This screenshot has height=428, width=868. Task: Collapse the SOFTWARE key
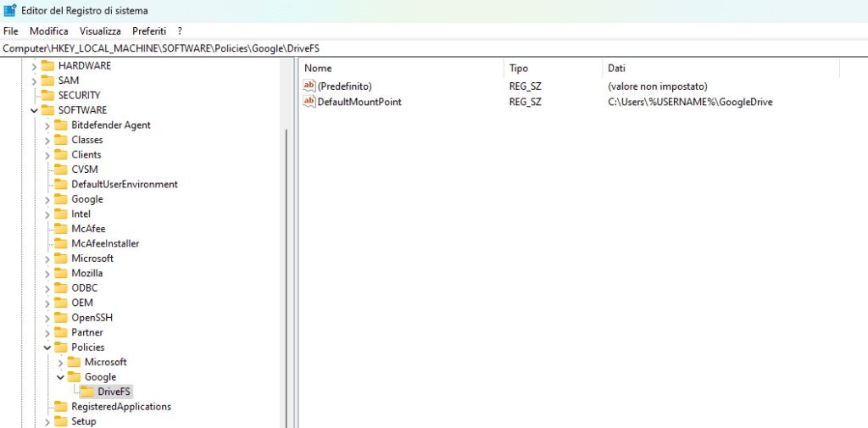point(34,110)
